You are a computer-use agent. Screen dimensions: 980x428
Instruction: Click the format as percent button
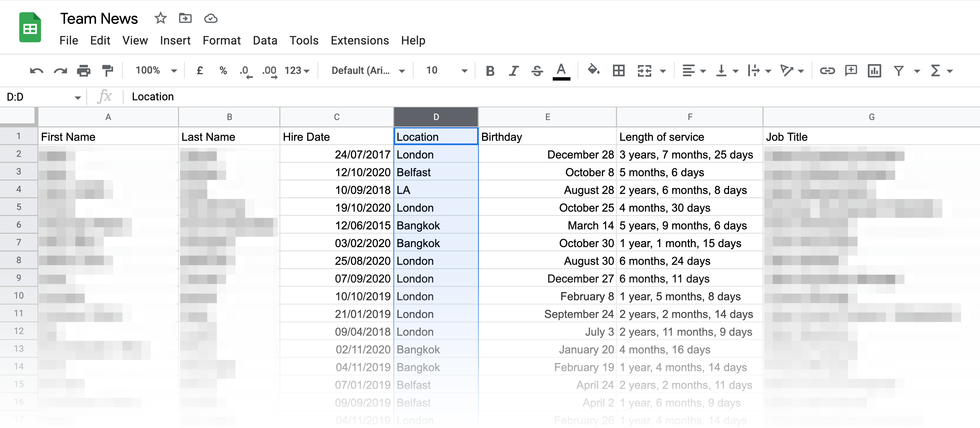click(223, 71)
